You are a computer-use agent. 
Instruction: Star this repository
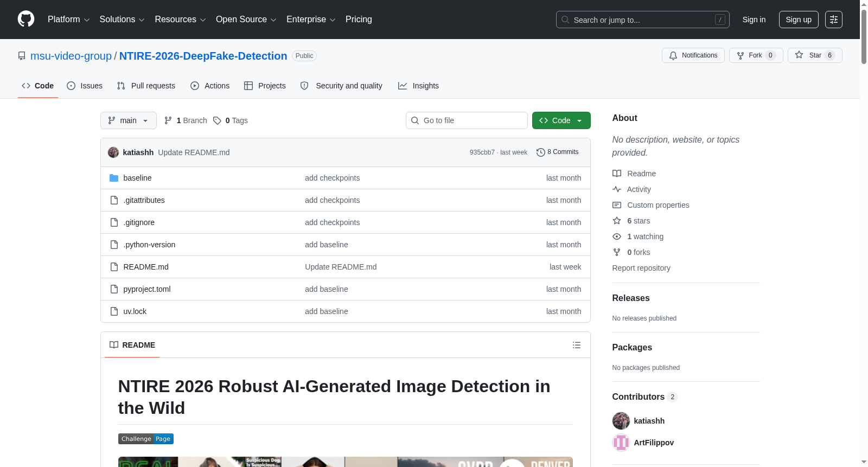tap(815, 55)
